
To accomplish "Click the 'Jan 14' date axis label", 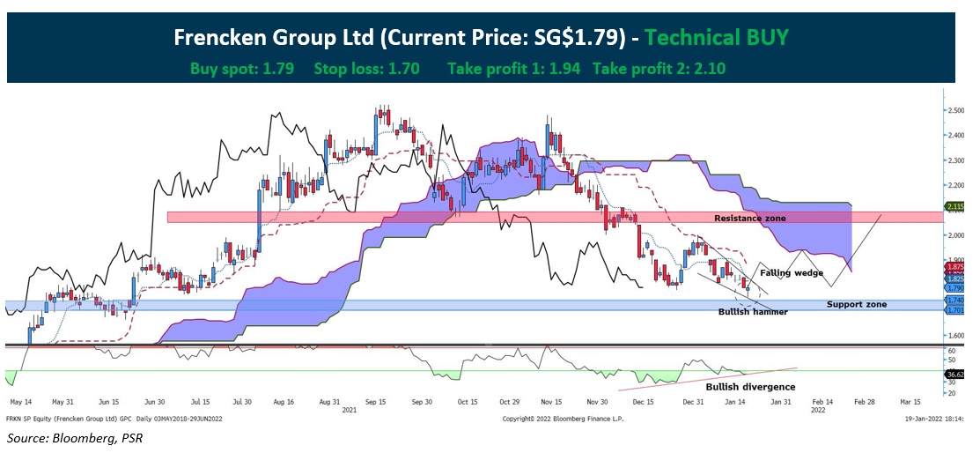I will (x=735, y=402).
